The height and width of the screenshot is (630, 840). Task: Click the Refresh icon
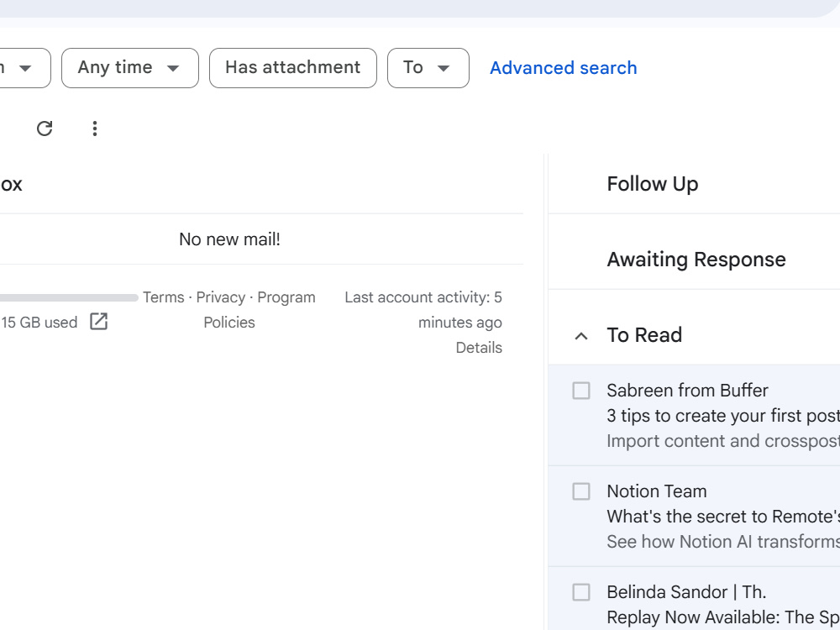45,129
